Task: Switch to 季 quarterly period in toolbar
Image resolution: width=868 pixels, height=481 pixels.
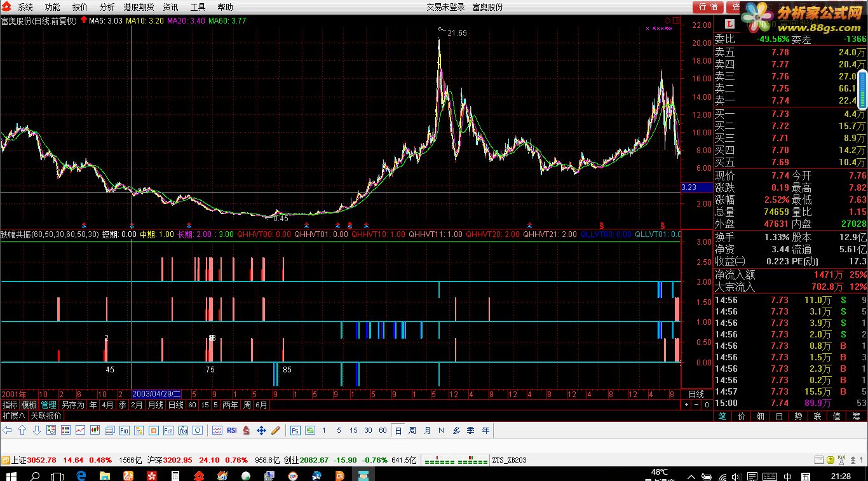Action: click(x=471, y=430)
